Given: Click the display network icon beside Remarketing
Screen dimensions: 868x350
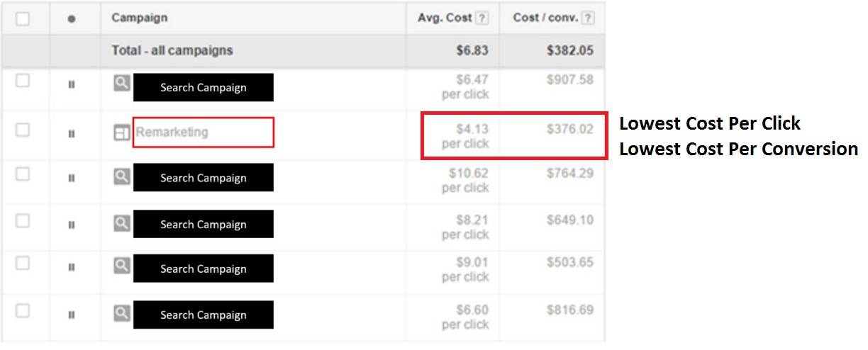Looking at the screenshot, I should [x=122, y=132].
